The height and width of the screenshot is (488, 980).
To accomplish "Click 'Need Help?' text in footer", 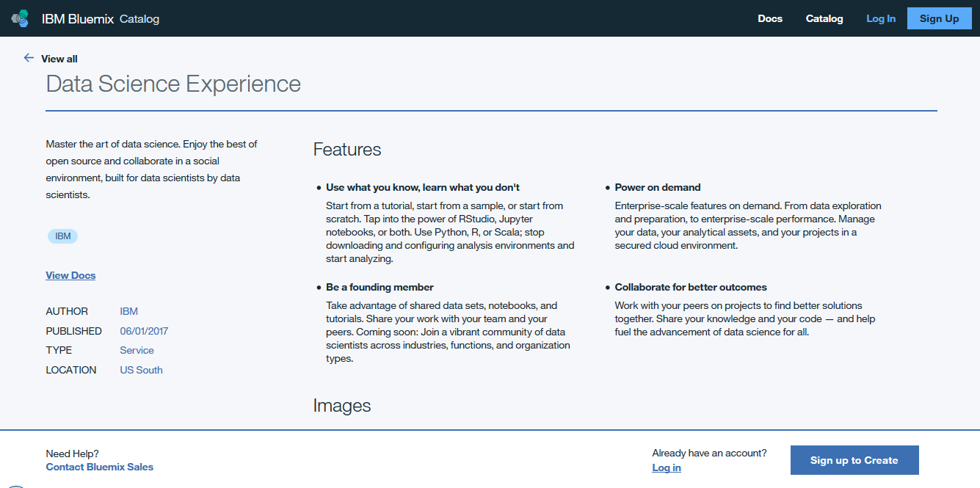I will click(72, 454).
